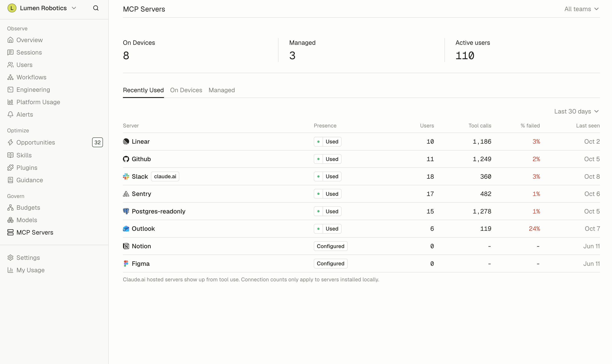Go to Overview via its home icon
The height and width of the screenshot is (364, 612).
point(10,40)
